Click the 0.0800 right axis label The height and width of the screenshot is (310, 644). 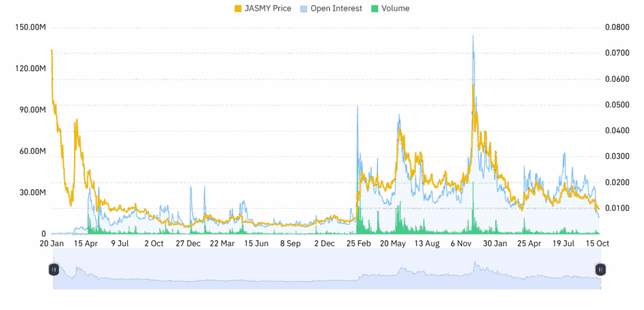coord(616,28)
